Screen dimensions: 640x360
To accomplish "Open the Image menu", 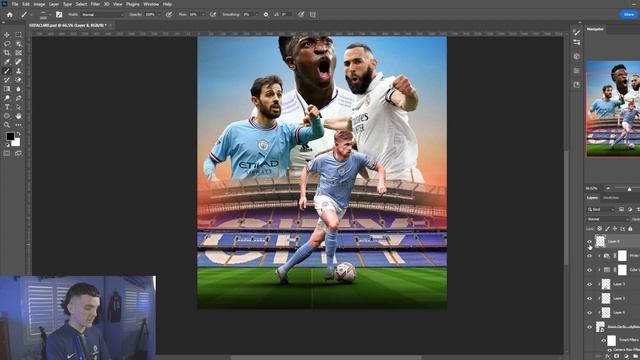I will coord(39,4).
